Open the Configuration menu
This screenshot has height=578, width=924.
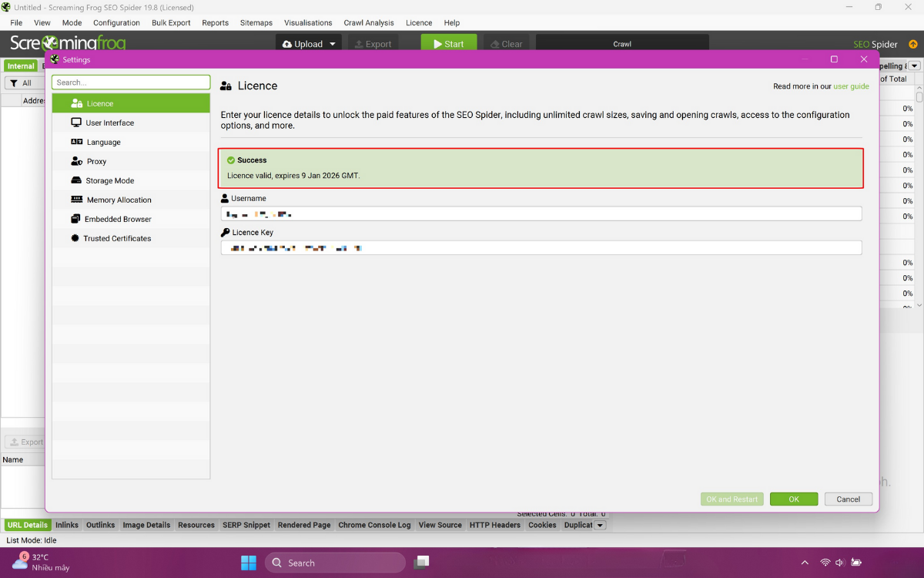[116, 22]
